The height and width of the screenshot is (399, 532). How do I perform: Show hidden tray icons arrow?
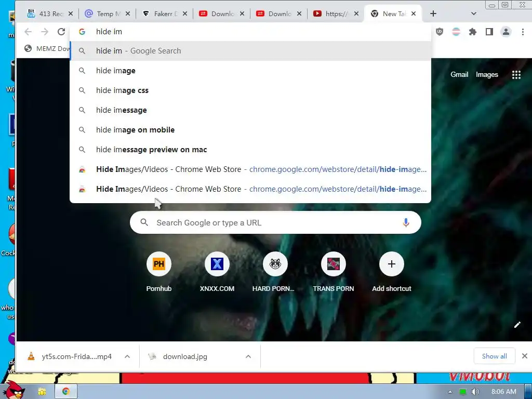click(x=450, y=392)
